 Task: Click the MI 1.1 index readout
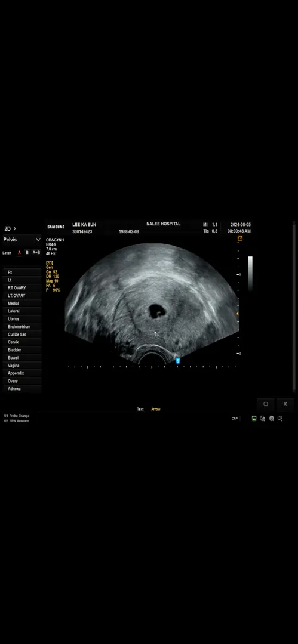[x=210, y=225]
